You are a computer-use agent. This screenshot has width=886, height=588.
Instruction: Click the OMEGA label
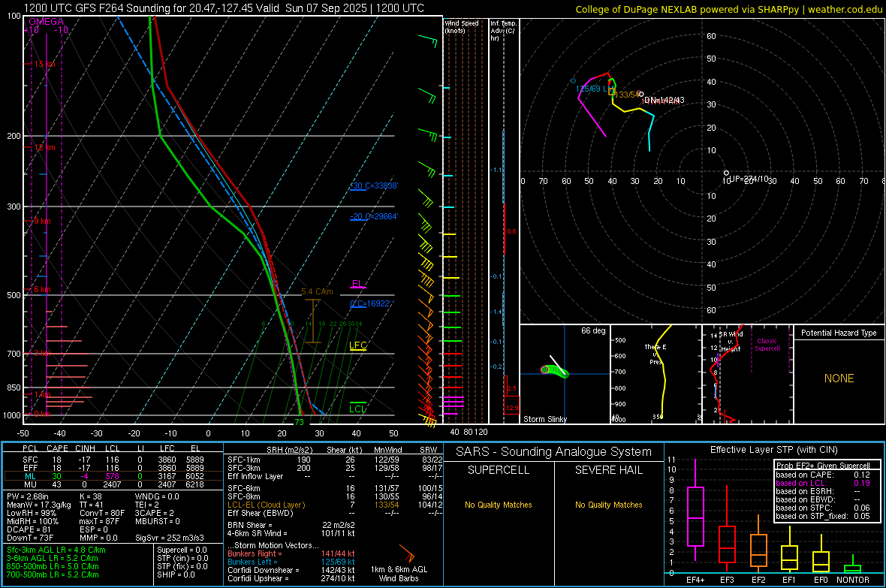(x=46, y=22)
